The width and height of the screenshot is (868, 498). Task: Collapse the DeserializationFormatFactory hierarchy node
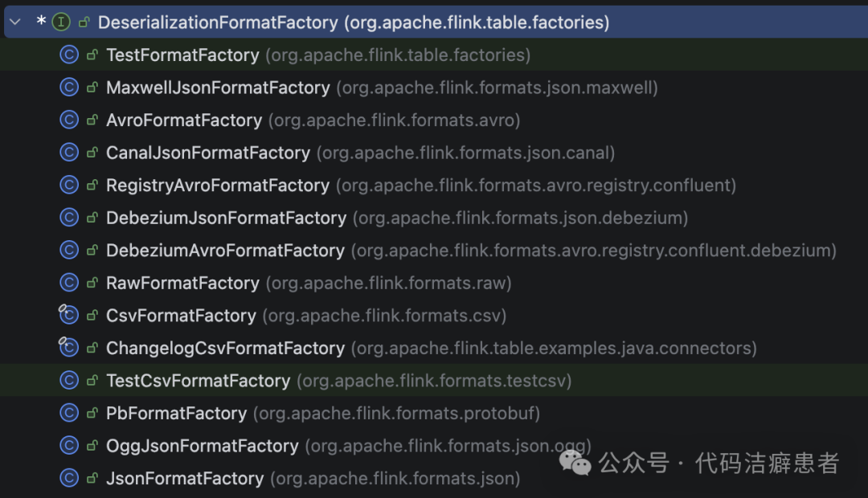click(14, 22)
